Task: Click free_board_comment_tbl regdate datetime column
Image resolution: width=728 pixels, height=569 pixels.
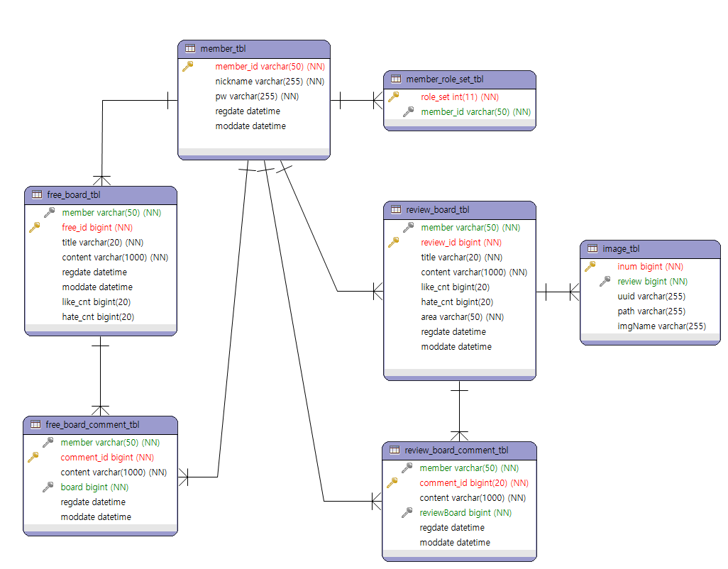Action: click(x=93, y=502)
